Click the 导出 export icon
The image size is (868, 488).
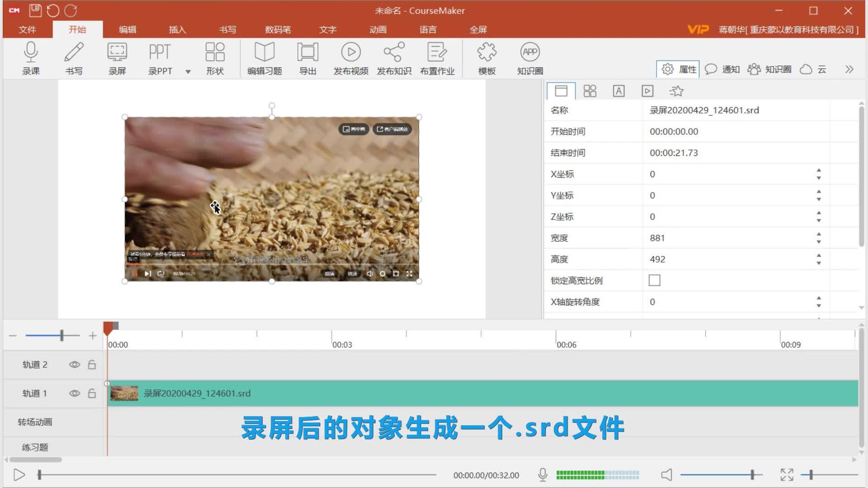[x=308, y=58]
